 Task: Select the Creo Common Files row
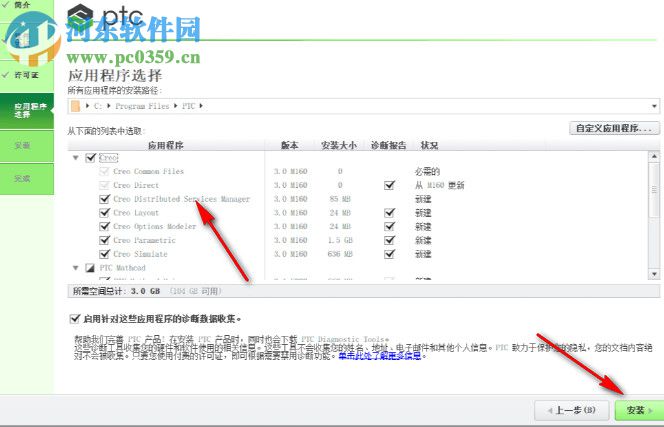click(x=148, y=171)
